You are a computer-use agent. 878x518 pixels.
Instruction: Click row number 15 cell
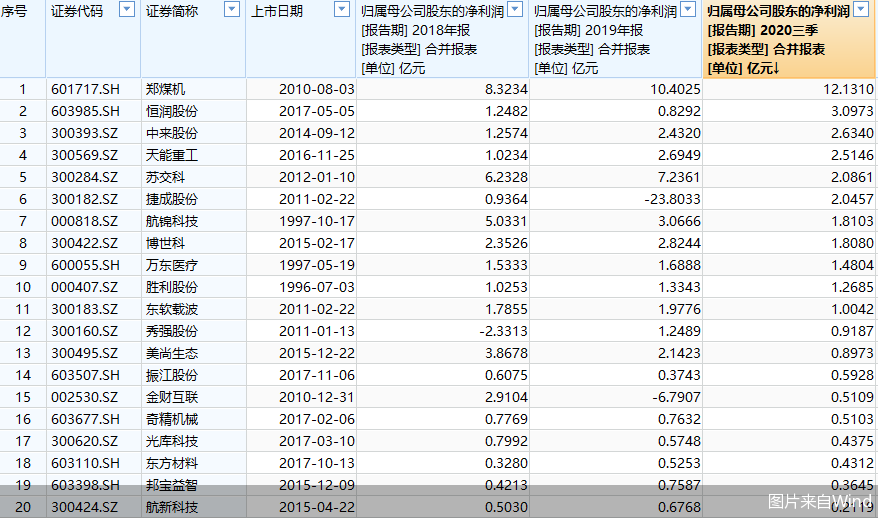click(23, 397)
